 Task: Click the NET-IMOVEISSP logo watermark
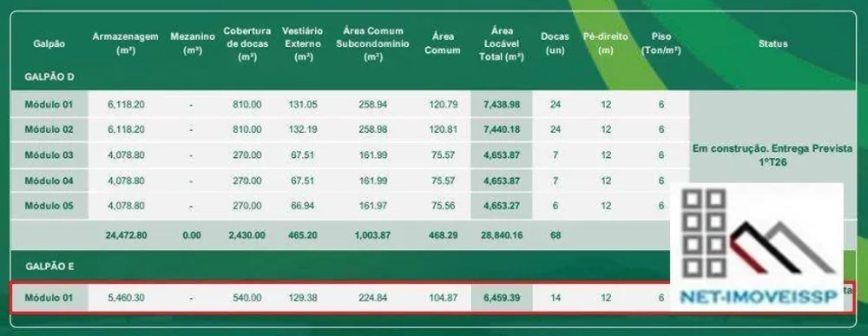756,247
